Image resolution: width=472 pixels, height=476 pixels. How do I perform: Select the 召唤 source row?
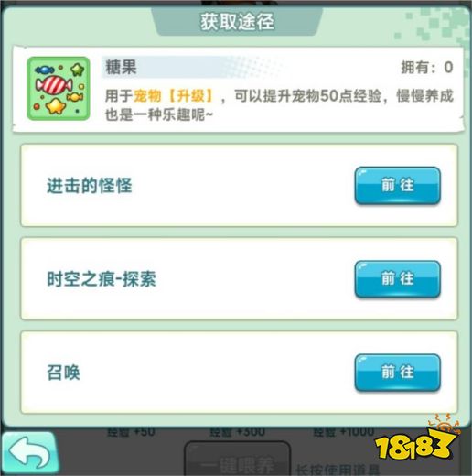click(x=239, y=373)
